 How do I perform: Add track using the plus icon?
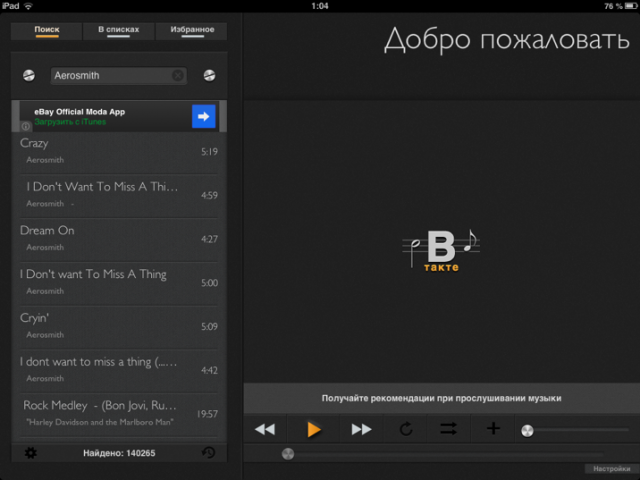pyautogui.click(x=493, y=429)
